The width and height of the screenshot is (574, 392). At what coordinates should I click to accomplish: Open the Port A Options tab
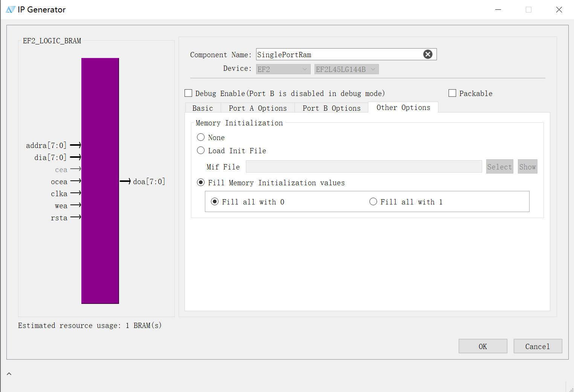click(258, 108)
